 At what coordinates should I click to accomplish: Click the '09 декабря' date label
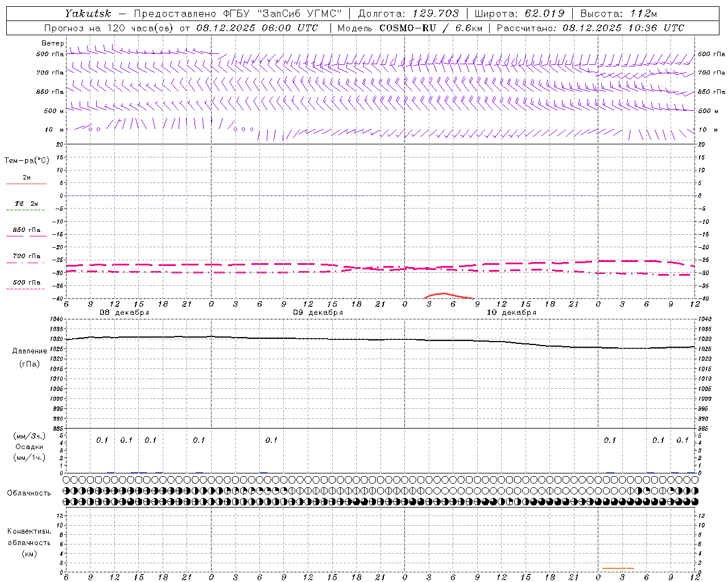[x=318, y=313]
